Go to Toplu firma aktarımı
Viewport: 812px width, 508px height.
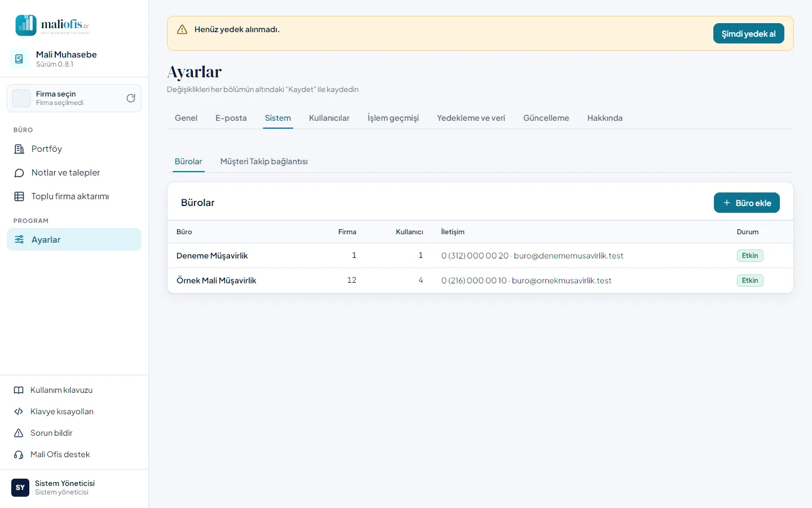[x=74, y=196]
